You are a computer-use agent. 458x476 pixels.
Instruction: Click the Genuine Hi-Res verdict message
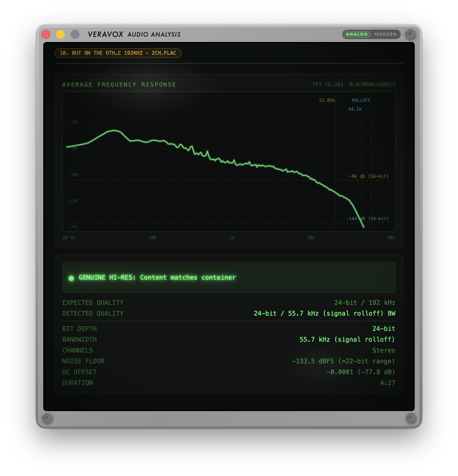point(157,277)
